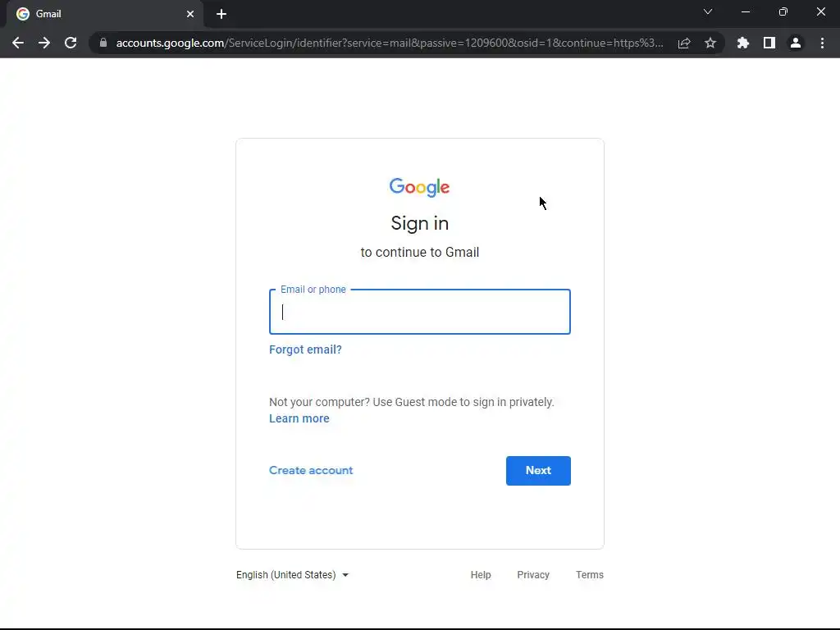Open the Help link

[481, 575]
